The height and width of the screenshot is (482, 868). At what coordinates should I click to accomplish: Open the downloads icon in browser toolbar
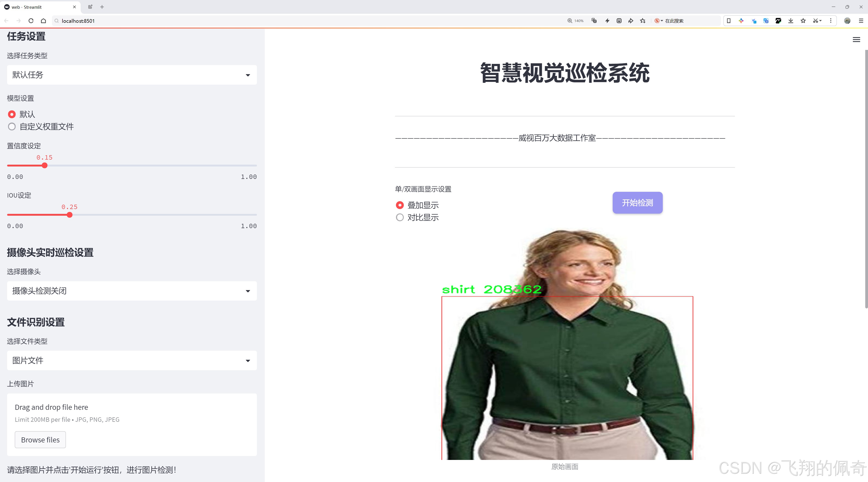(791, 21)
